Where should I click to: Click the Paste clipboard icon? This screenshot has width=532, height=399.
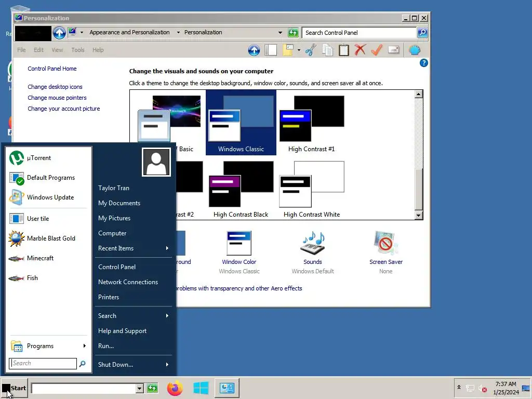click(344, 50)
